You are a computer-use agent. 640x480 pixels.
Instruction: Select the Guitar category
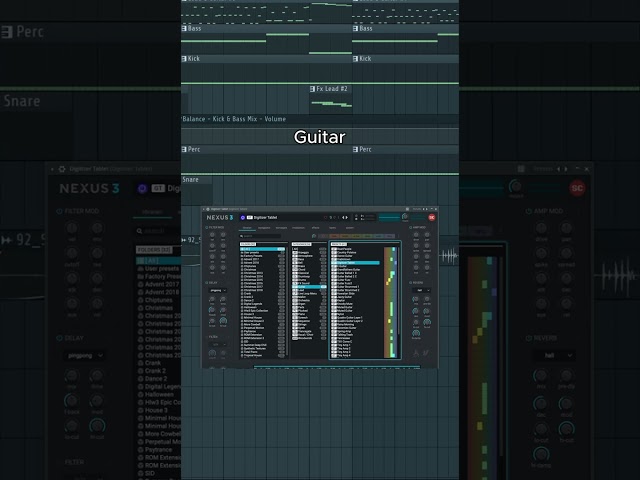point(309,287)
